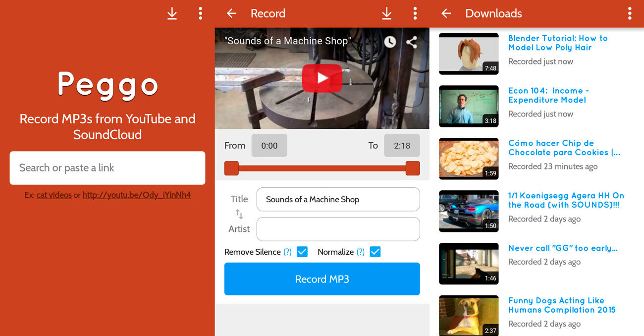Open the Blender Tutorial video thumbnail
This screenshot has height=336, width=644.
click(x=469, y=54)
